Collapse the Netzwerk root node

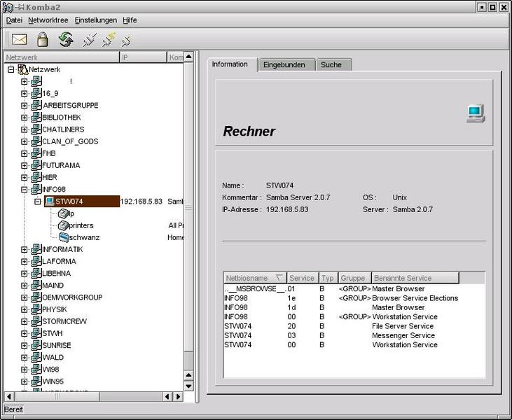click(11, 69)
